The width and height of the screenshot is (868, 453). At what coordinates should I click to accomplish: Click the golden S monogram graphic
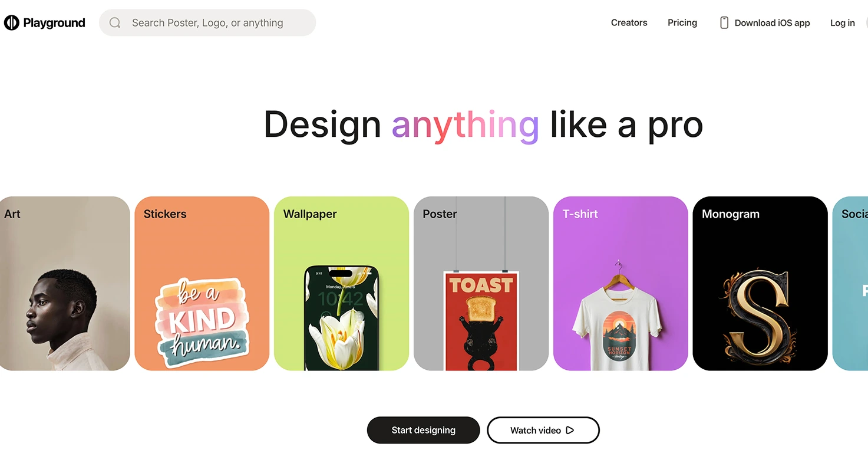[759, 316]
